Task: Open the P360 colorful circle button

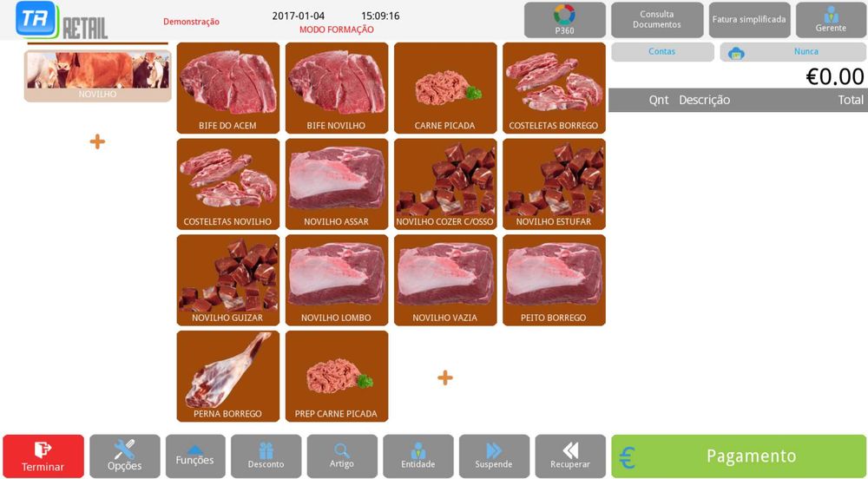Action: [x=565, y=20]
